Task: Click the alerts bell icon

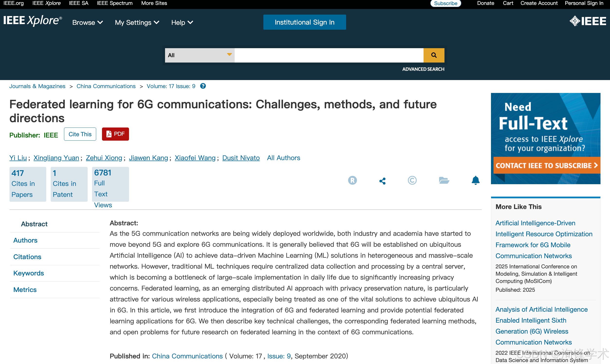Action: point(475,180)
